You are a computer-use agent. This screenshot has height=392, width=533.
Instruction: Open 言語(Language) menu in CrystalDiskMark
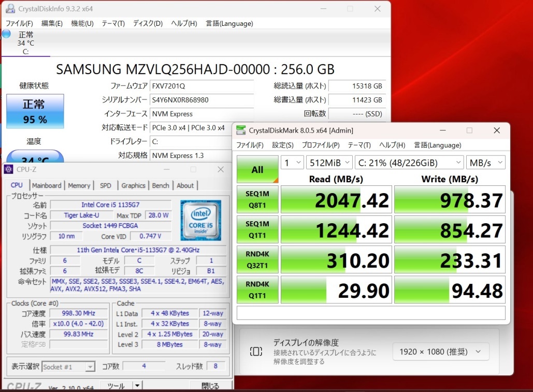coord(438,145)
